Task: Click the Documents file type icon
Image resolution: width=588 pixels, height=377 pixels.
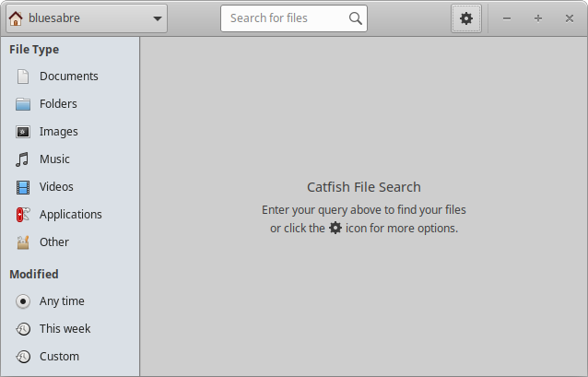Action: [x=23, y=77]
